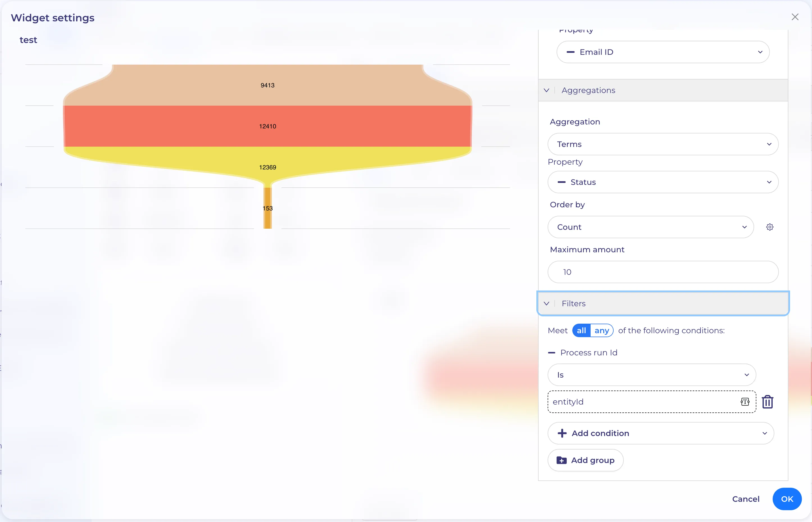Open the Terms aggregation dropdown
This screenshot has width=812, height=522.
coord(663,144)
